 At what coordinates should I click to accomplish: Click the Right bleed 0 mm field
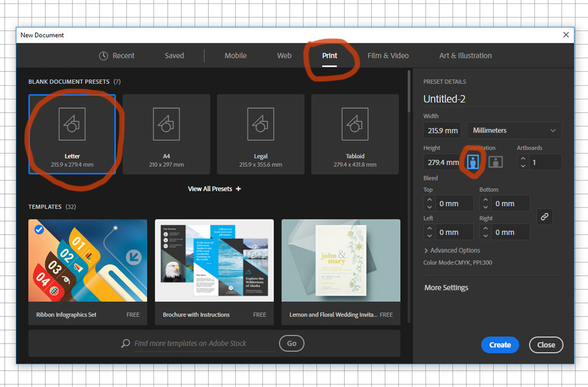510,232
